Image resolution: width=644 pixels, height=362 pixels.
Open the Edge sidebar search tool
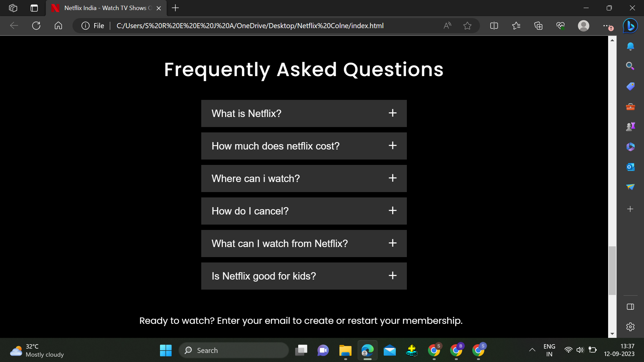click(630, 66)
